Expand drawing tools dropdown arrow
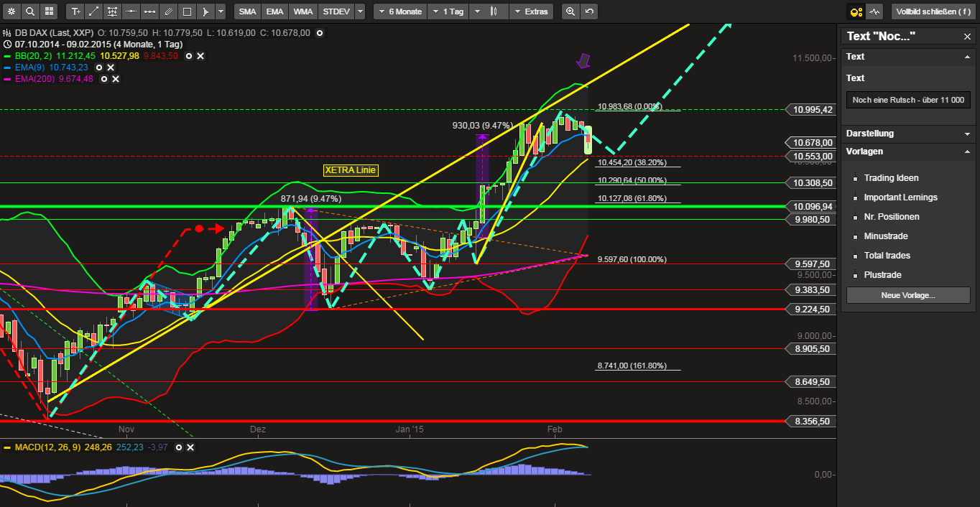980x507 pixels. [221, 11]
